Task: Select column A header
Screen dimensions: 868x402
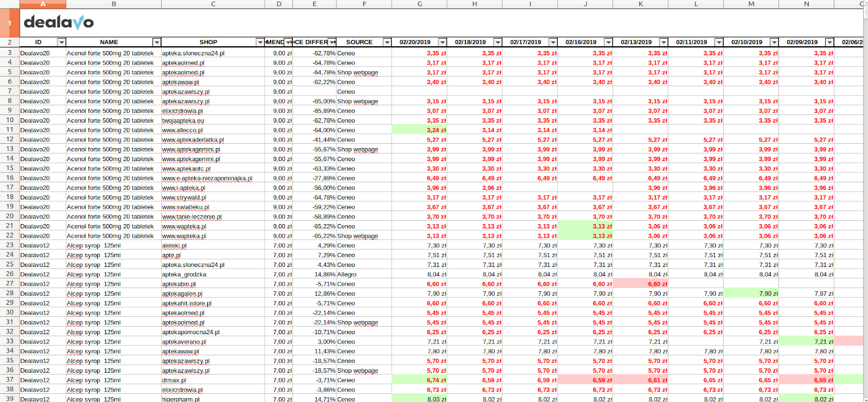Action: (43, 4)
